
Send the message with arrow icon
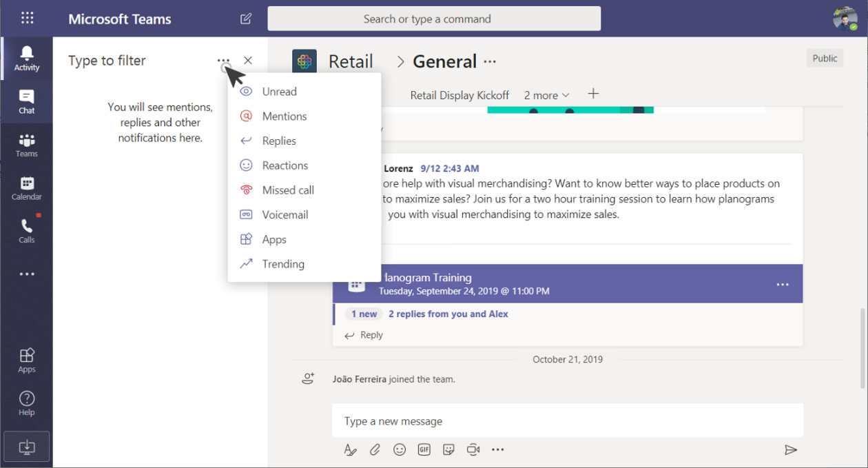click(x=791, y=449)
